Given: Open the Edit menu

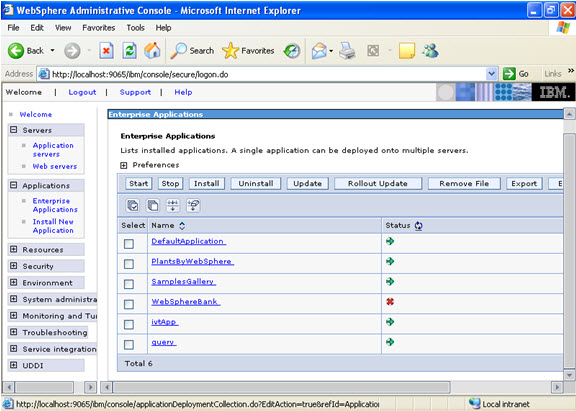Looking at the screenshot, I should click(37, 28).
